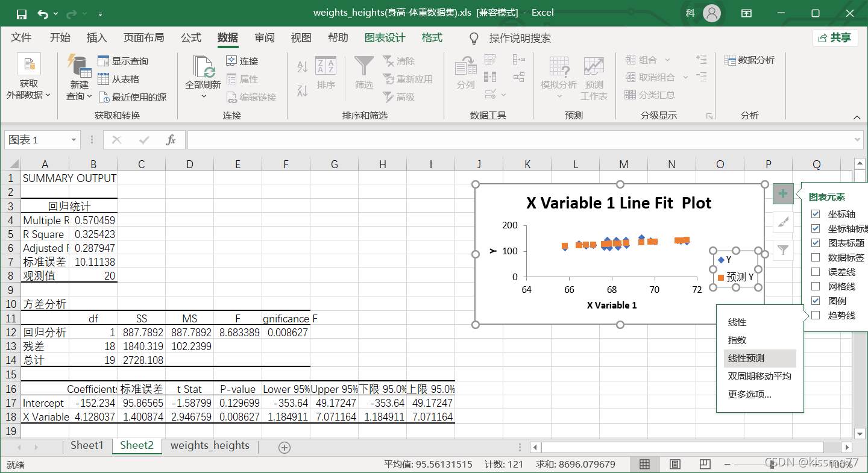Open the 文件 (File) tab
868x473 pixels.
pos(21,37)
